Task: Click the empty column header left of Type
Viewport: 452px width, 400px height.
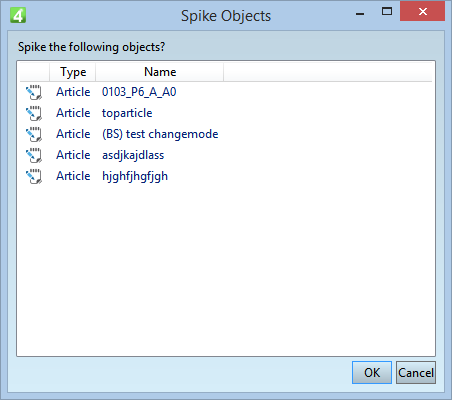Action: [35, 72]
